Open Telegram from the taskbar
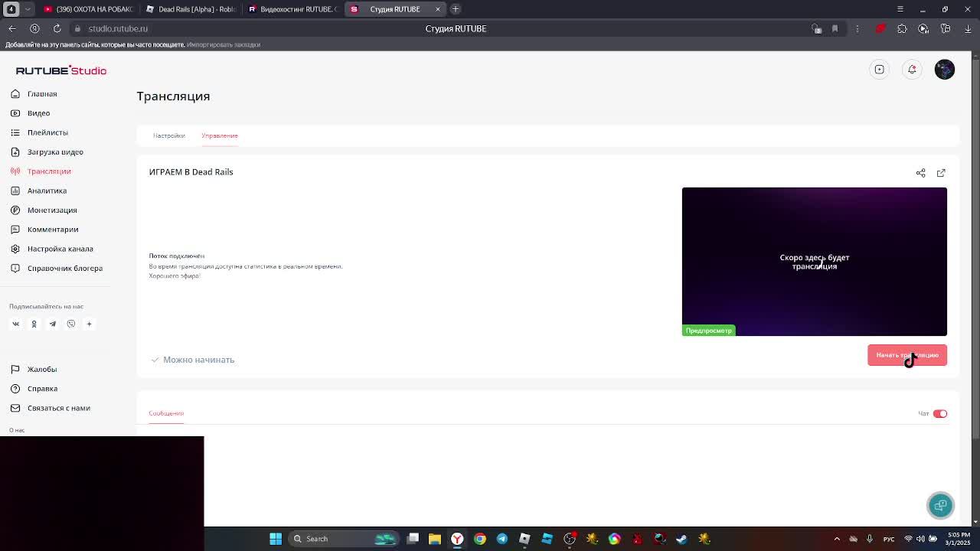 502,539
